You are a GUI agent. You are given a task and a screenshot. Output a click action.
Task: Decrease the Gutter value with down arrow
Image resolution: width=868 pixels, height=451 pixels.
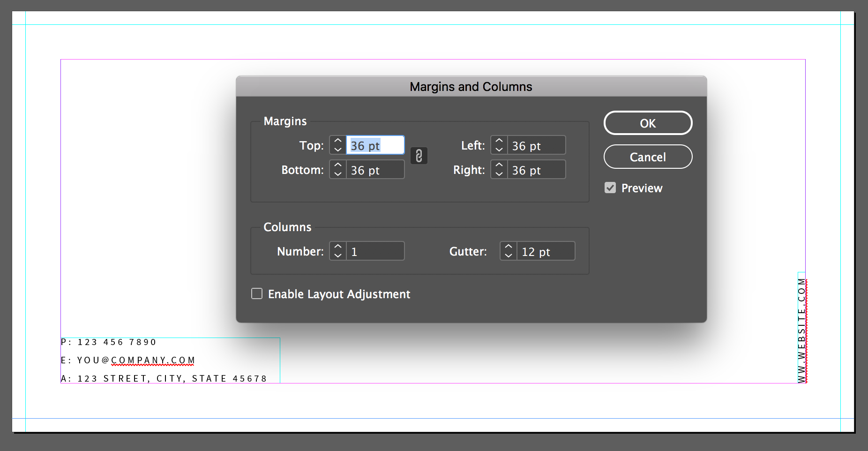pyautogui.click(x=509, y=256)
